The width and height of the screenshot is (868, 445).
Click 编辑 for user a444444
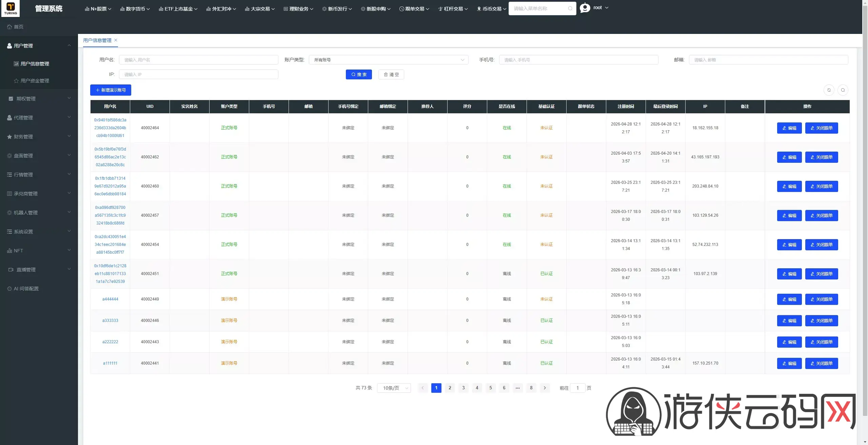click(789, 299)
